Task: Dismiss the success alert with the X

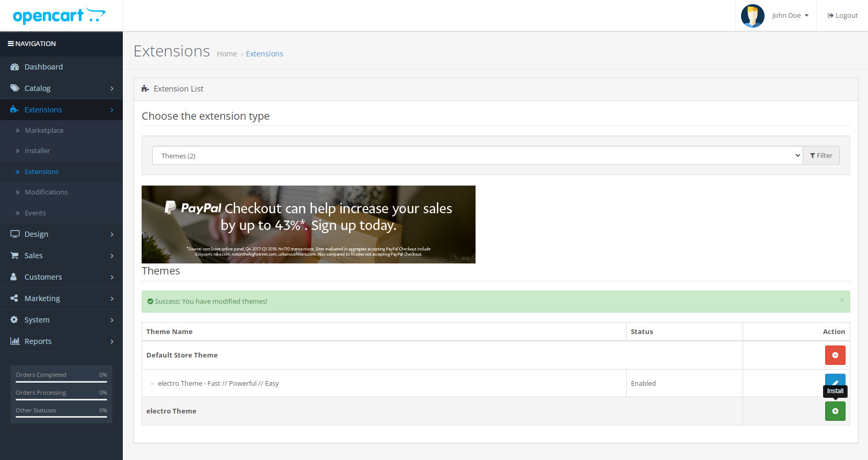Action: (x=842, y=301)
